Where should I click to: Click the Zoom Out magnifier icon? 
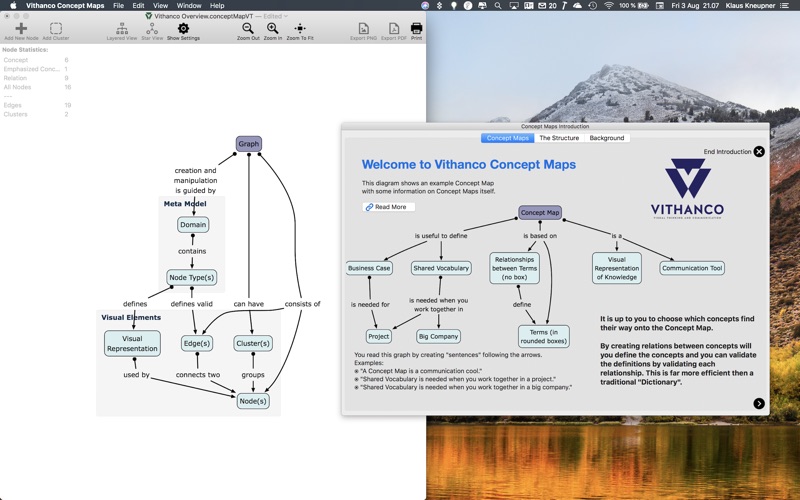tap(247, 29)
